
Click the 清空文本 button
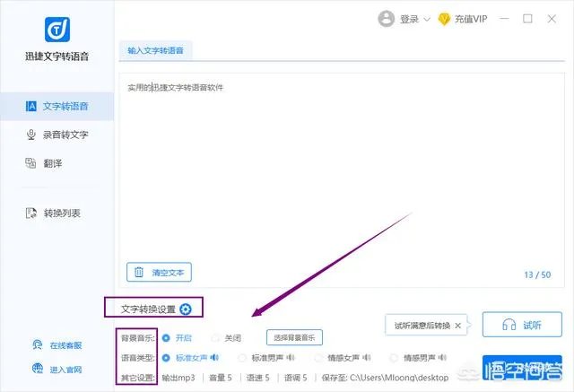pos(159,273)
